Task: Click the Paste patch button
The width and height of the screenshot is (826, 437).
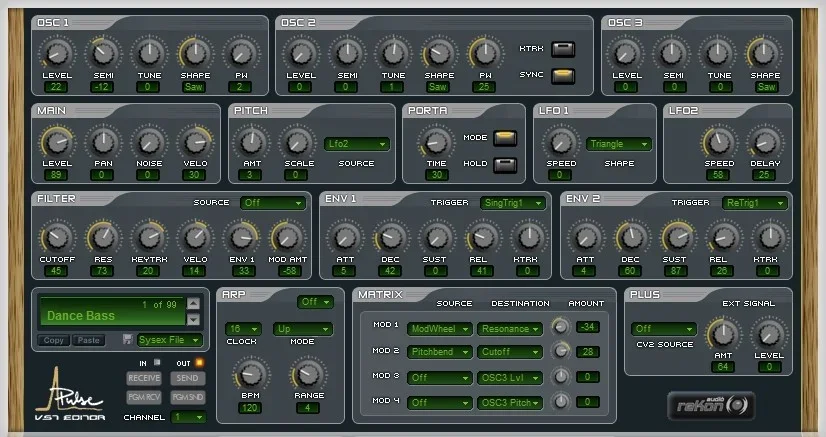Action: (88, 341)
